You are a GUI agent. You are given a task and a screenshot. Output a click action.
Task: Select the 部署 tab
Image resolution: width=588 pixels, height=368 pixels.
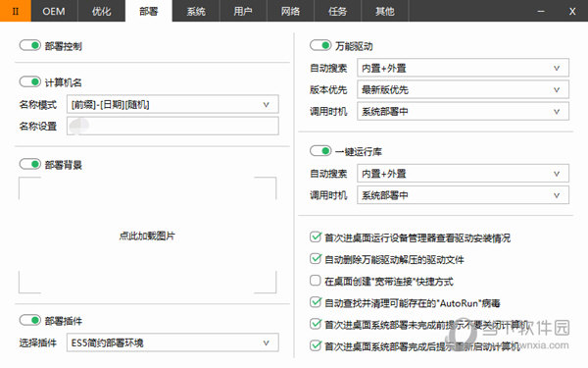tap(149, 11)
